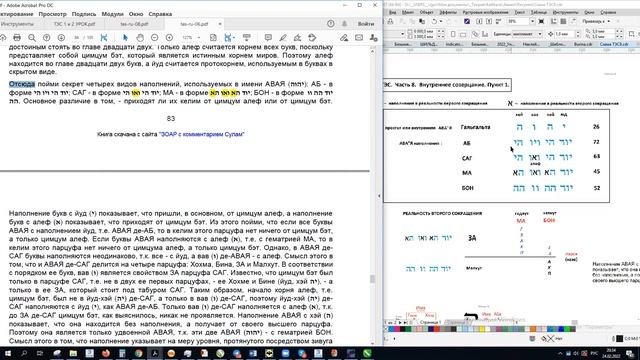Viewport: 640px width, 360px height.
Task: Click the Acrobat page number input field
Action: [76, 38]
